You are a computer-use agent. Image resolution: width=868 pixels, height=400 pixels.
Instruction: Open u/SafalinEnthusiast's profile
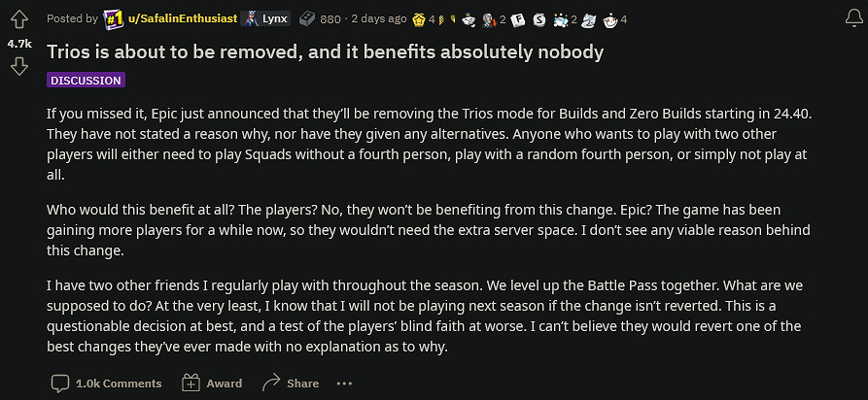(181, 18)
